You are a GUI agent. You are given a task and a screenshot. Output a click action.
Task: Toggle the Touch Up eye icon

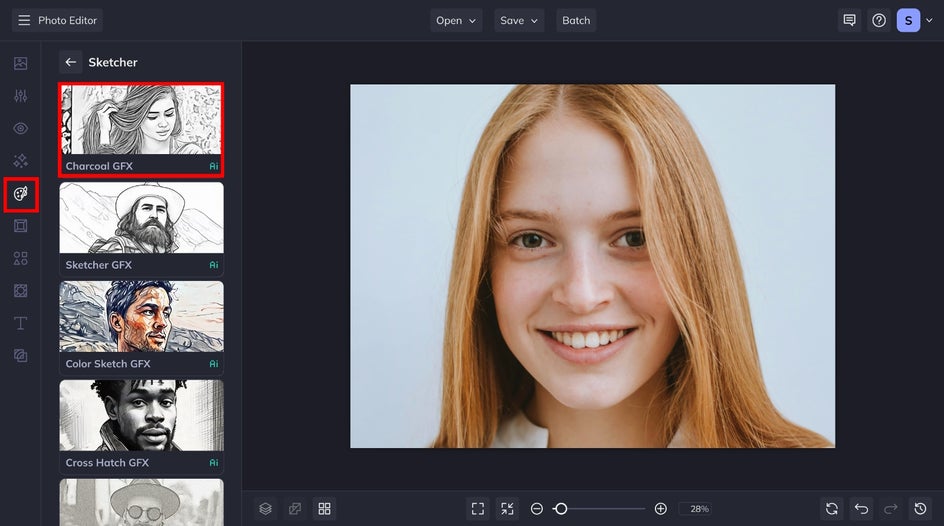click(21, 128)
